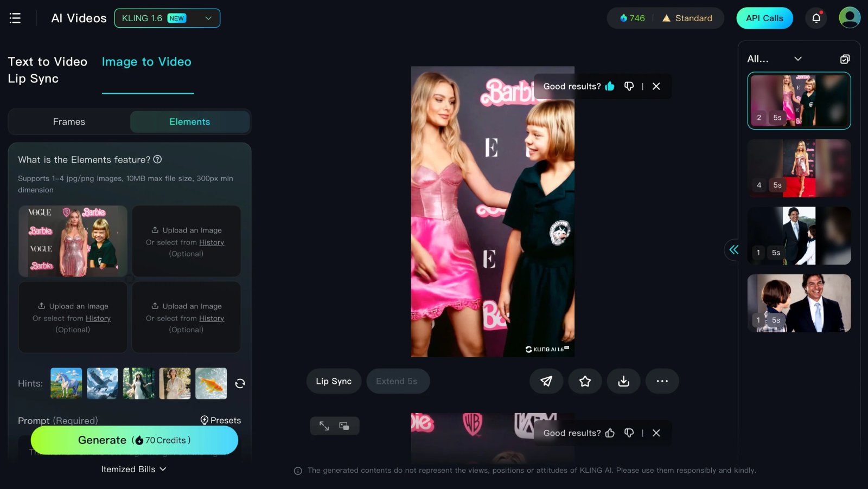
Task: Like the second video's result with thumbs up
Action: point(610,433)
